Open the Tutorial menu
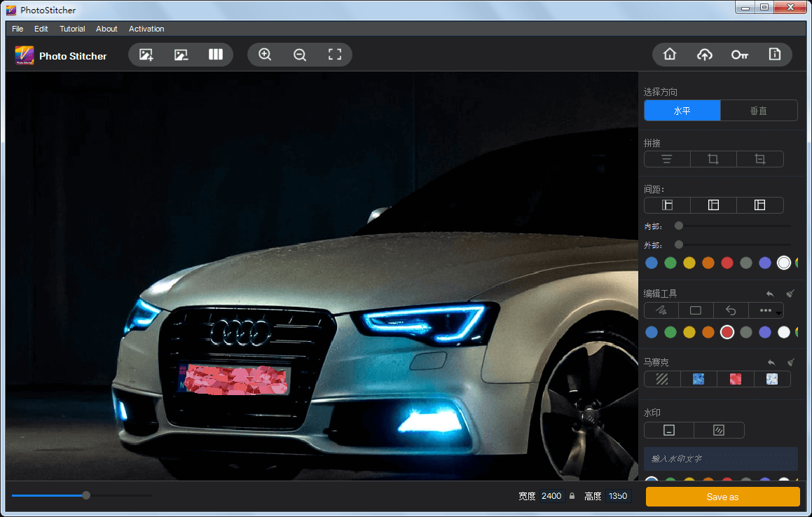Image resolution: width=812 pixels, height=517 pixels. [72, 29]
